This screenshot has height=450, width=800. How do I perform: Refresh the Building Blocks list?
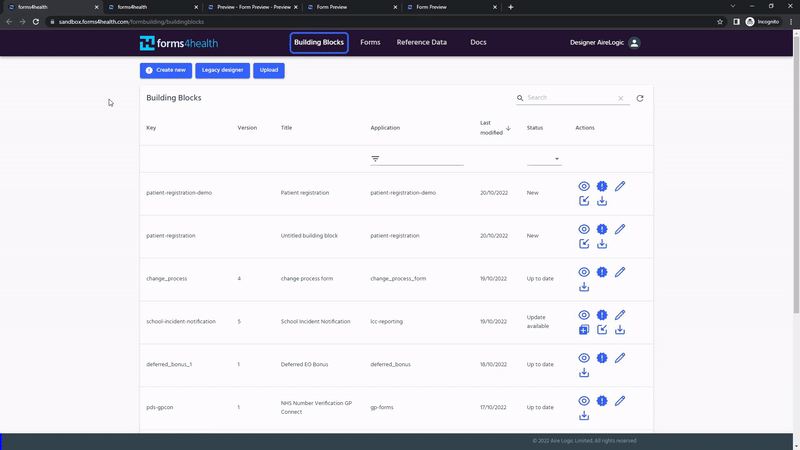[x=640, y=98]
